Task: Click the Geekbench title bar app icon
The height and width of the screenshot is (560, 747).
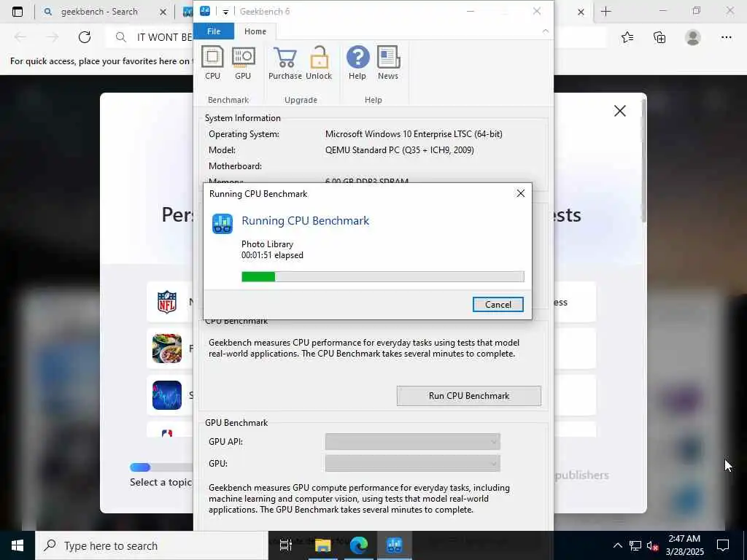Action: (x=205, y=11)
